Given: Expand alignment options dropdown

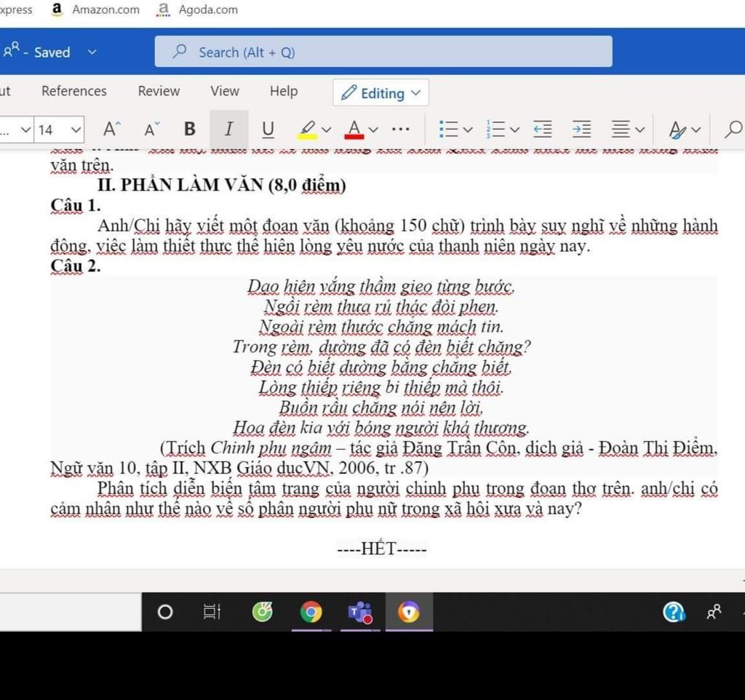Looking at the screenshot, I should pos(640,130).
